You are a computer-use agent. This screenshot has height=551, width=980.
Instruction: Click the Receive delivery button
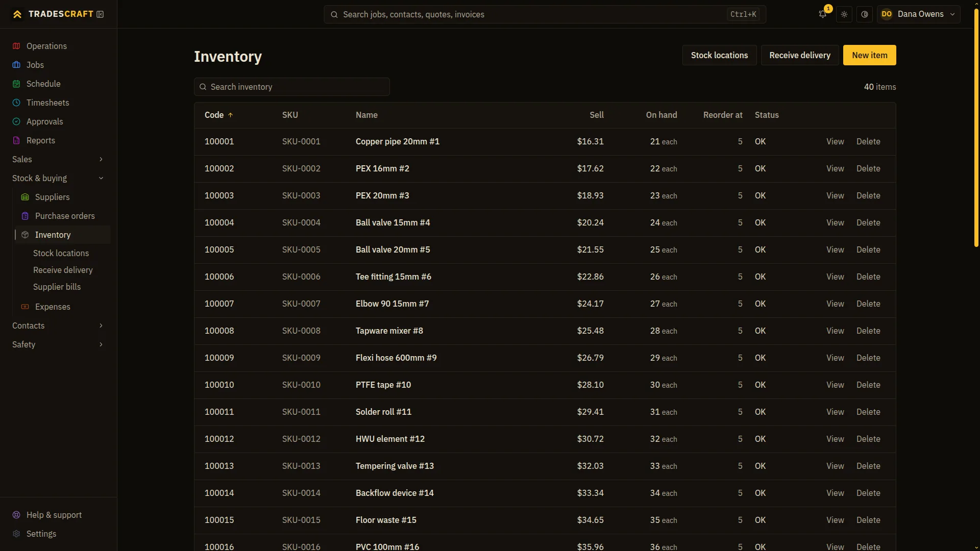click(800, 55)
